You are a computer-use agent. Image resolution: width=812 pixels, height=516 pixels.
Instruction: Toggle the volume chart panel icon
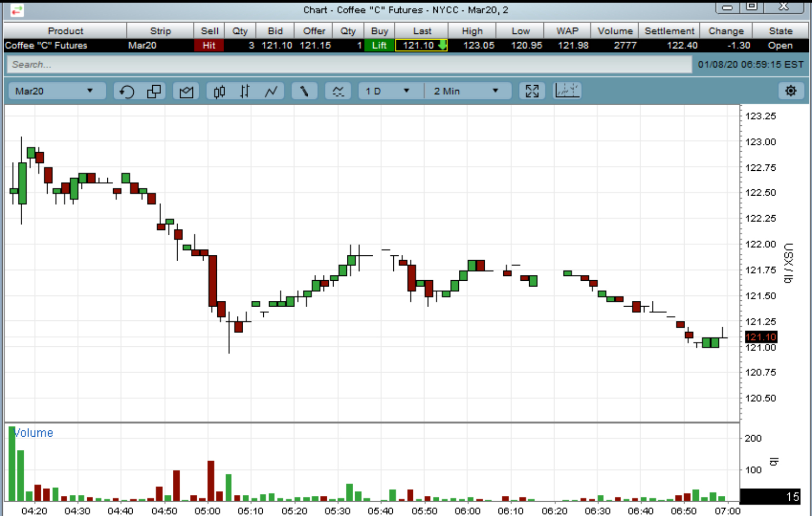click(567, 91)
